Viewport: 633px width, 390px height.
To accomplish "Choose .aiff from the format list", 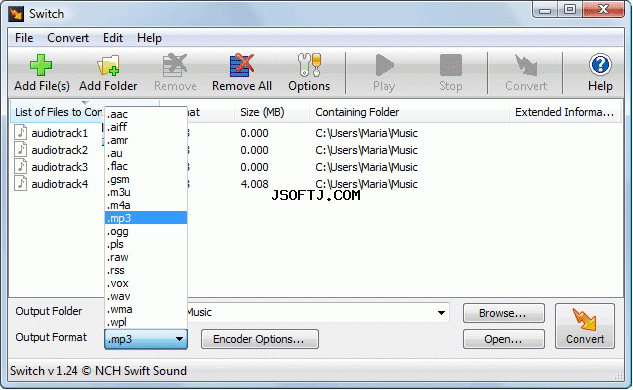I will 146,127.
